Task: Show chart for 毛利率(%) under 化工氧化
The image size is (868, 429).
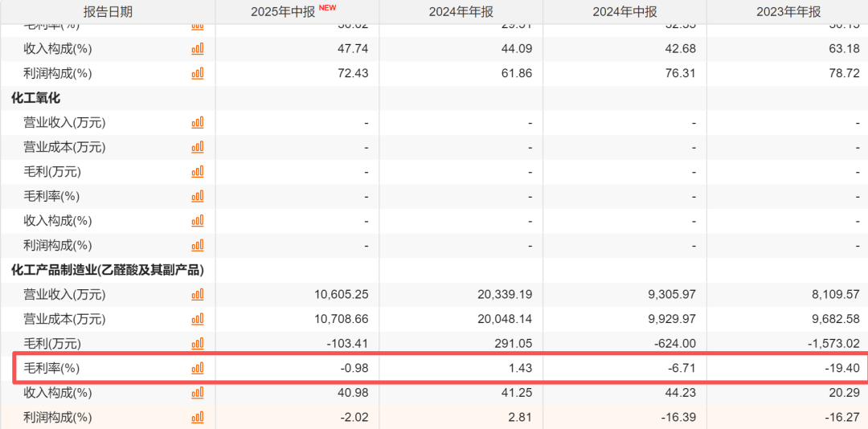Action: pos(197,197)
